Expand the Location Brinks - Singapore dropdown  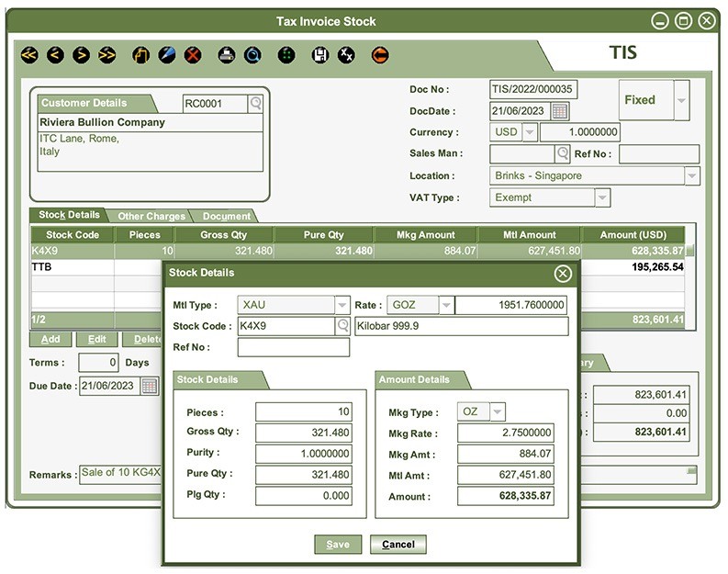[x=692, y=176]
